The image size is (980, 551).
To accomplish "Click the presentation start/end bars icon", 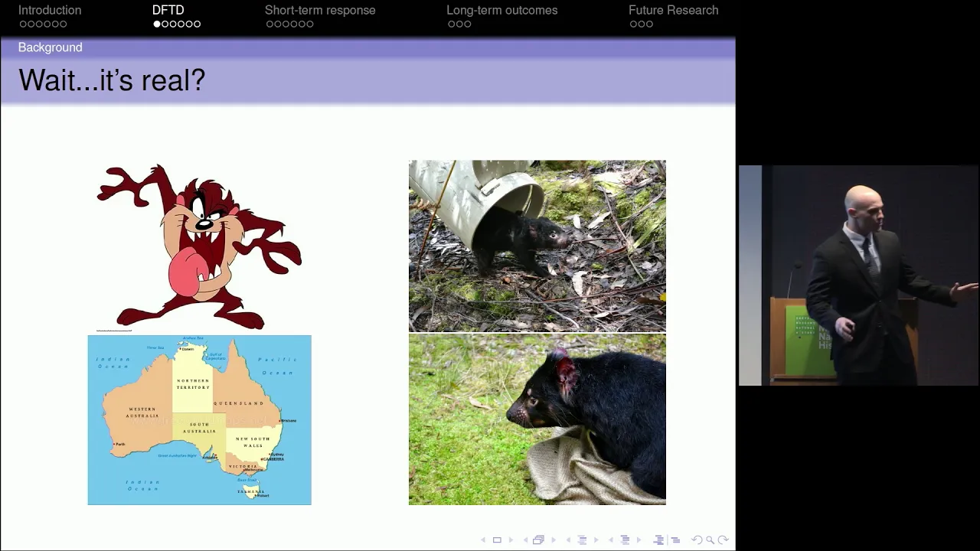I will click(658, 540).
